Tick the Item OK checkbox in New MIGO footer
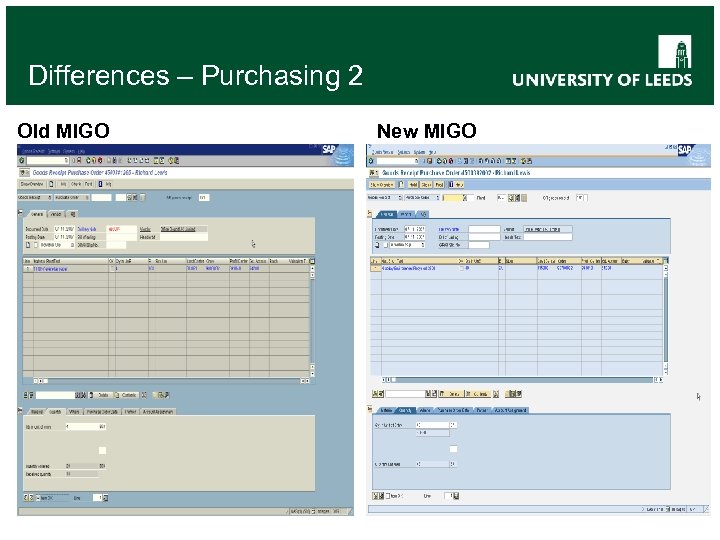The image size is (720, 540). [x=388, y=496]
